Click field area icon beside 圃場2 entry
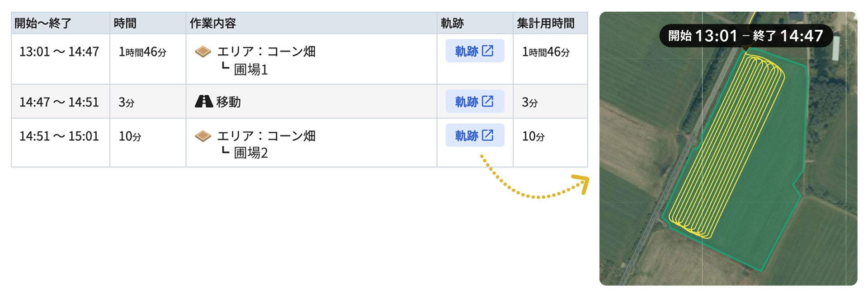The height and width of the screenshot is (298, 868). click(203, 136)
